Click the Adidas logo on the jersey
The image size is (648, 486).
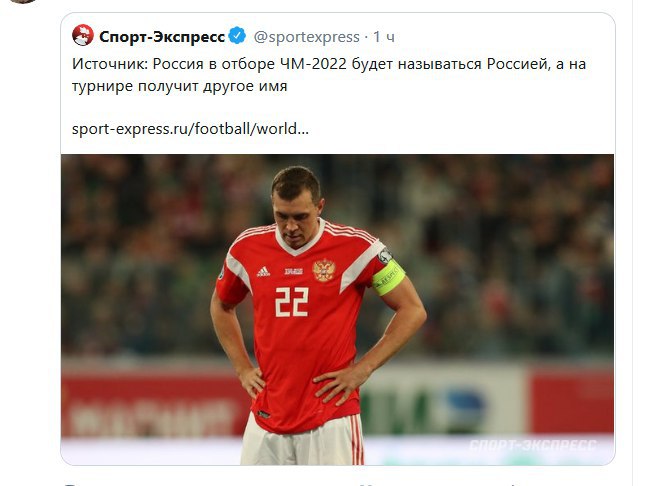click(x=263, y=272)
